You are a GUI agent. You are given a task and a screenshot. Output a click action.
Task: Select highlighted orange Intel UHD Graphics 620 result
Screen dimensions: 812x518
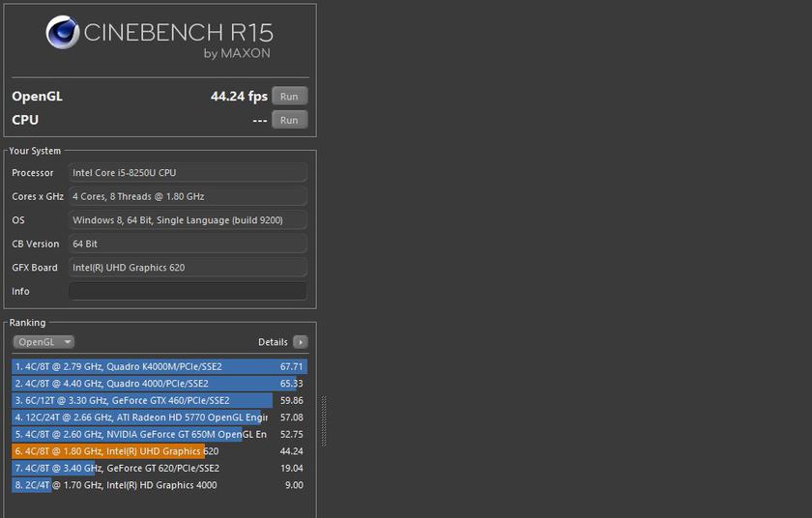159,451
